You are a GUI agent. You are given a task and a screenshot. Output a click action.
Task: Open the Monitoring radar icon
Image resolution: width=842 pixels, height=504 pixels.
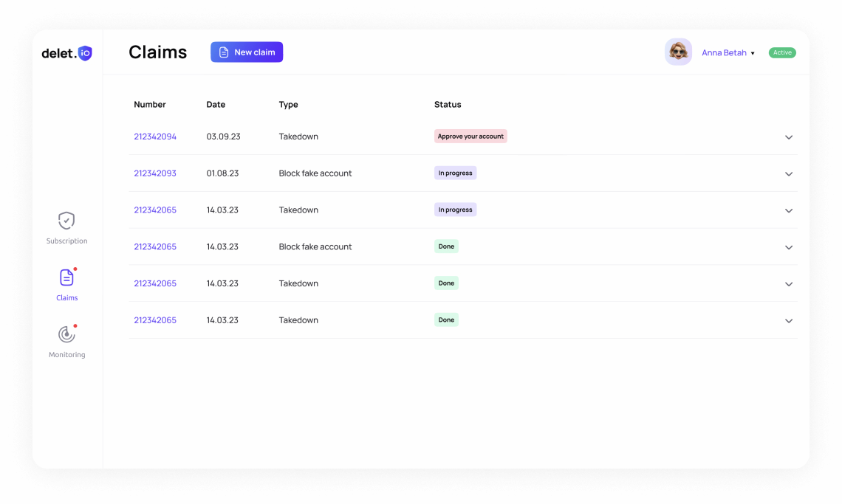coord(66,334)
